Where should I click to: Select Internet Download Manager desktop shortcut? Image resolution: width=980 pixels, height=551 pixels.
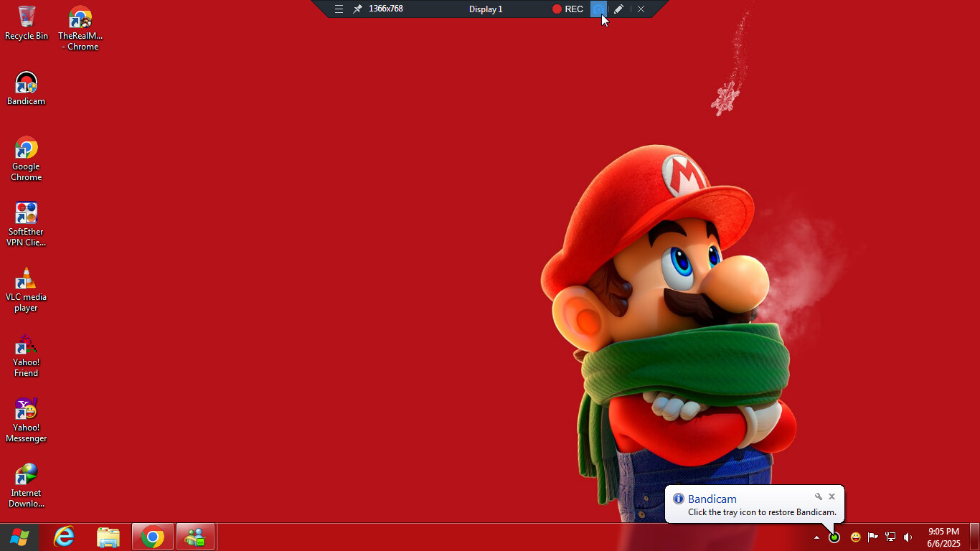(x=27, y=485)
